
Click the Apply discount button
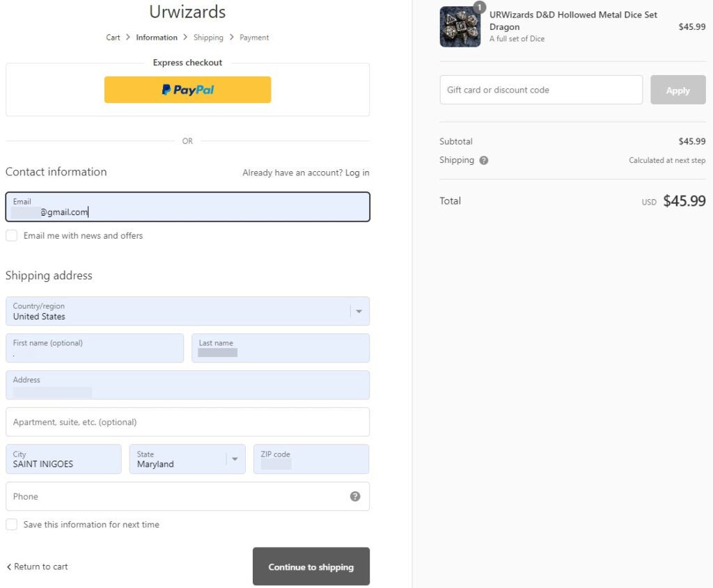678,90
